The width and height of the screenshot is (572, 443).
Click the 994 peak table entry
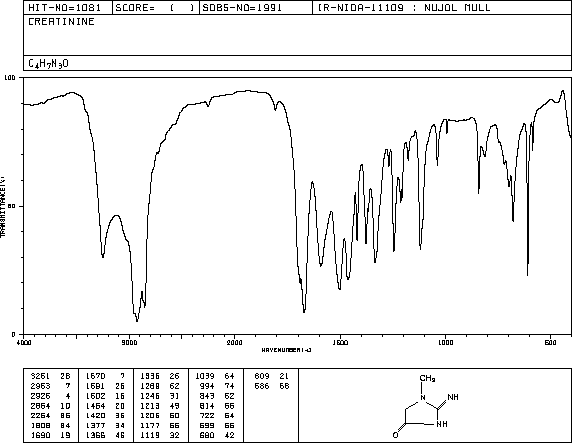[x=217, y=386]
